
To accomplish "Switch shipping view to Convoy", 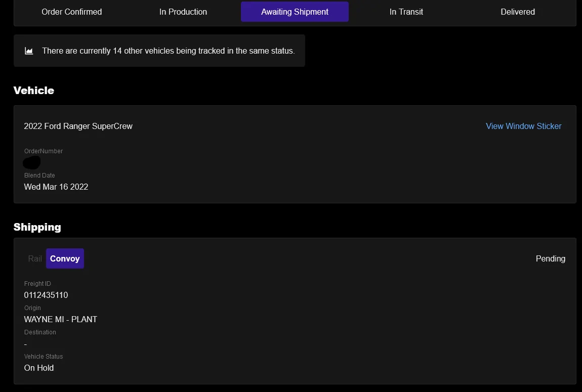I will [x=65, y=258].
